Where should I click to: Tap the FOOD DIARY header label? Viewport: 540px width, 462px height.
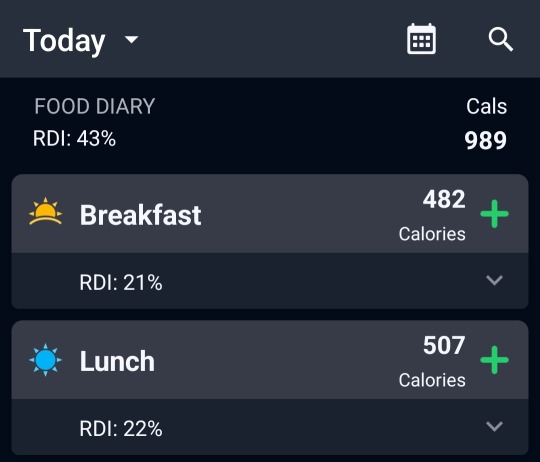pyautogui.click(x=95, y=106)
